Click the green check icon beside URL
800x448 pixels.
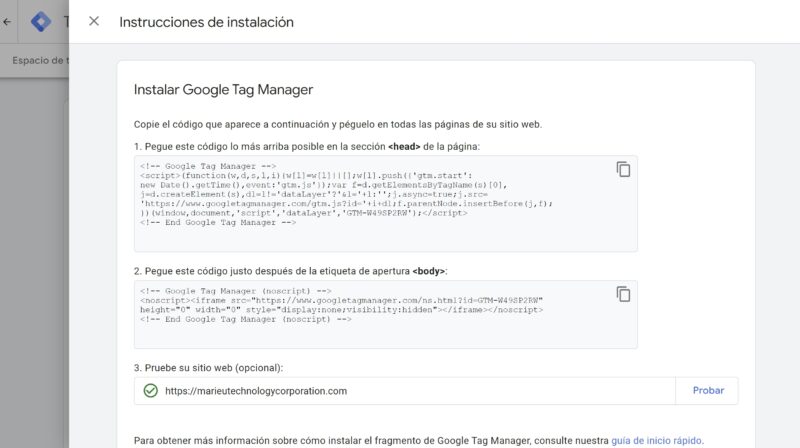[x=151, y=391]
